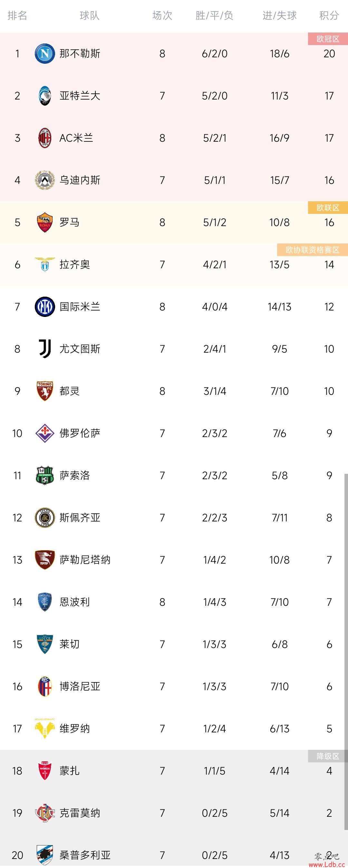This screenshot has width=348, height=868.
Task: Click the 胜/平/负 column header
Action: click(215, 15)
